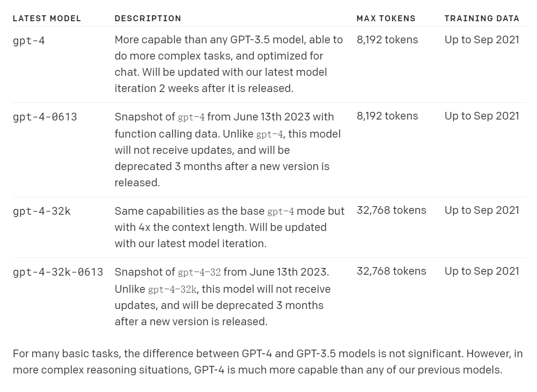Select the gpt-4-32k-0613 model name
The height and width of the screenshot is (392, 537).
pyautogui.click(x=58, y=272)
